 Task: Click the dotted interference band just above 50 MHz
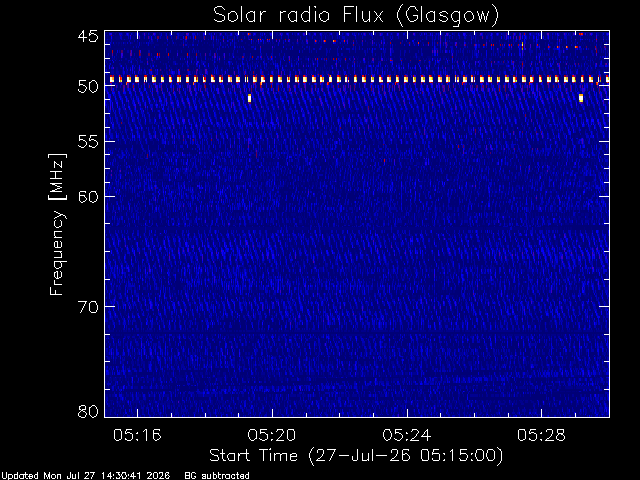pos(358,79)
